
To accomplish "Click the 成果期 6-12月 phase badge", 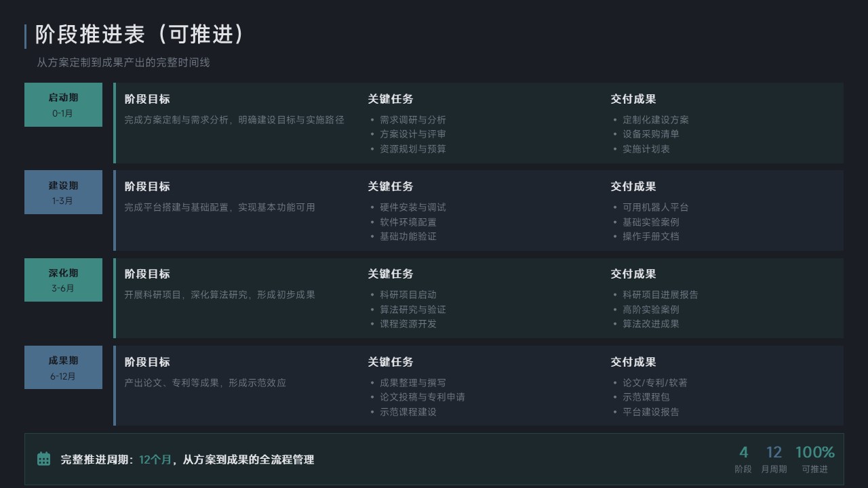I will pos(63,367).
